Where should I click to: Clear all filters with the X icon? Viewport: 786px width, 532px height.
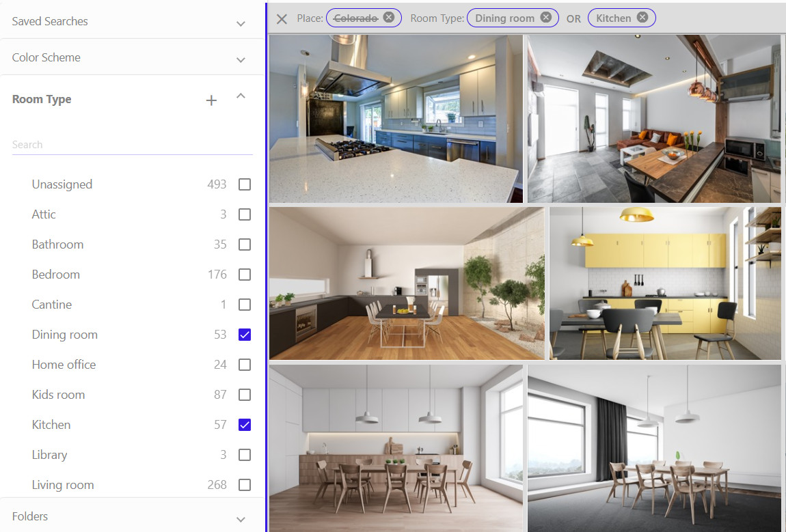(x=282, y=18)
